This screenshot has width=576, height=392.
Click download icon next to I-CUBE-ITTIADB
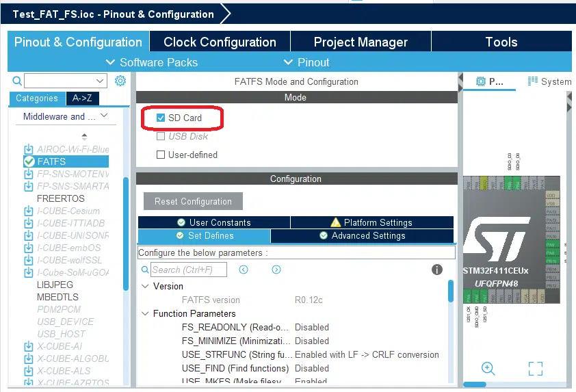click(28, 223)
